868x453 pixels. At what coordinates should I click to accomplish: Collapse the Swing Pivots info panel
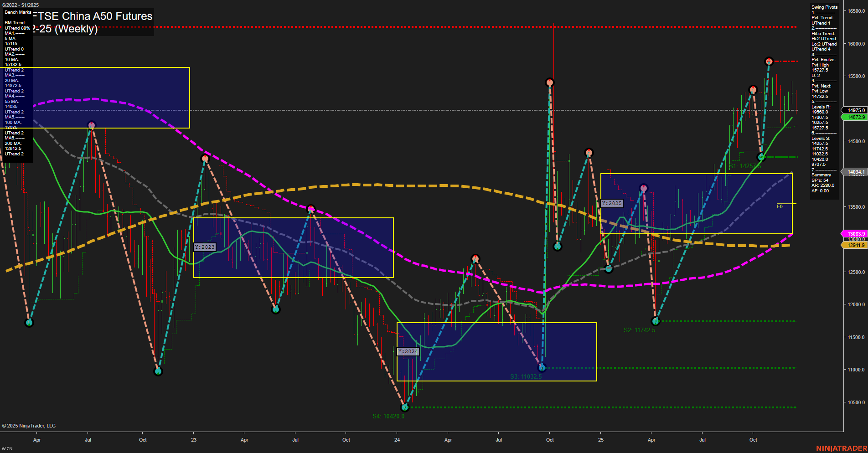tap(824, 7)
